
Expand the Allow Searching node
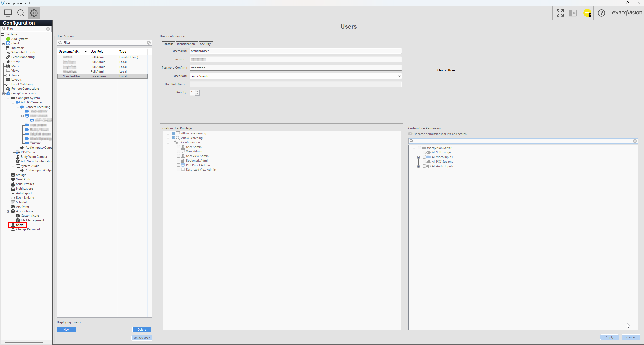point(168,138)
